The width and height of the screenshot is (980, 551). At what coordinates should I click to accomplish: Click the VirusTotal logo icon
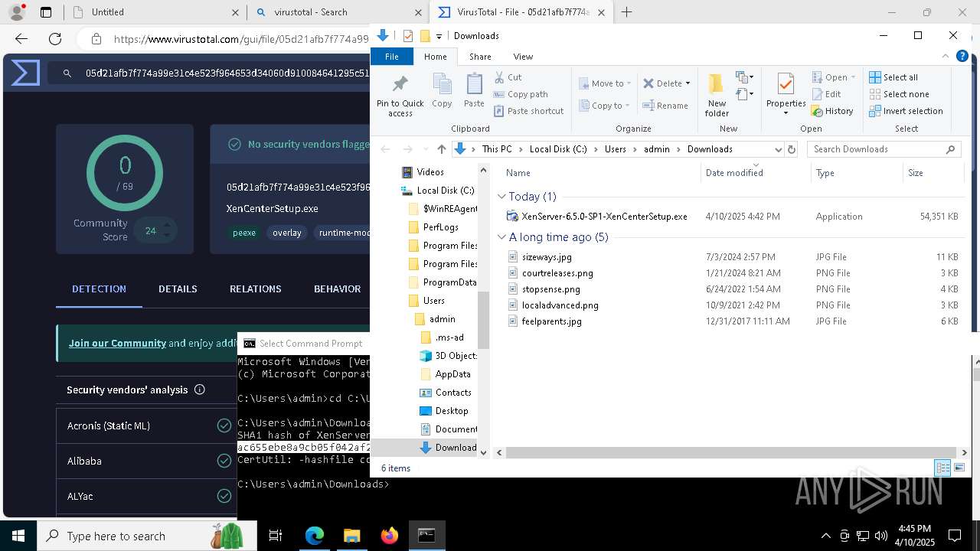(x=25, y=73)
